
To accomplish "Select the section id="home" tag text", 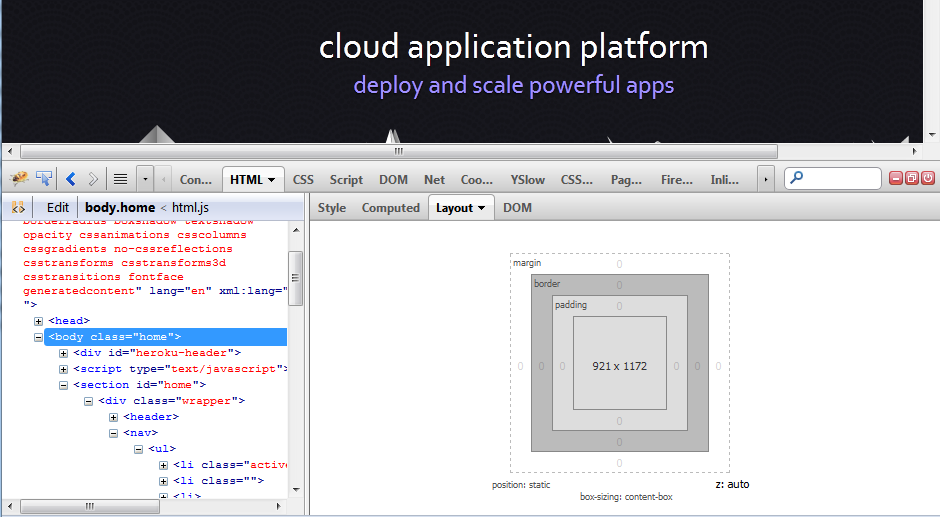I will tap(140, 384).
